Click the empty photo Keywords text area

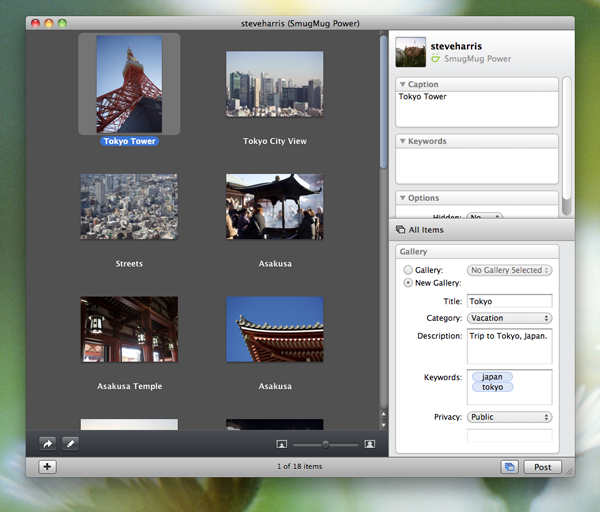[476, 166]
